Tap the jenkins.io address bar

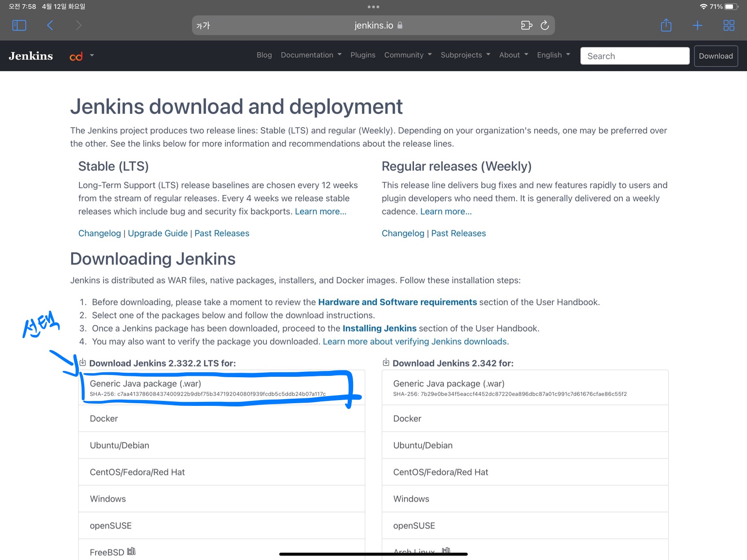(373, 26)
